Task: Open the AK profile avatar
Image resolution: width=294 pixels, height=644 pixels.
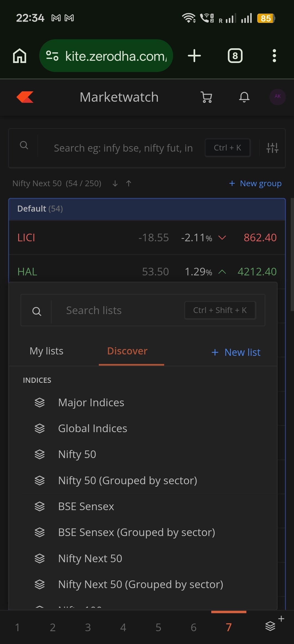Action: [277, 97]
